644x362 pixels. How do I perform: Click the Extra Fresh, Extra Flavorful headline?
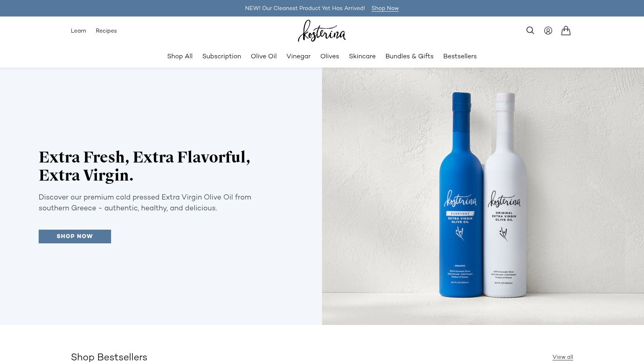pyautogui.click(x=144, y=166)
